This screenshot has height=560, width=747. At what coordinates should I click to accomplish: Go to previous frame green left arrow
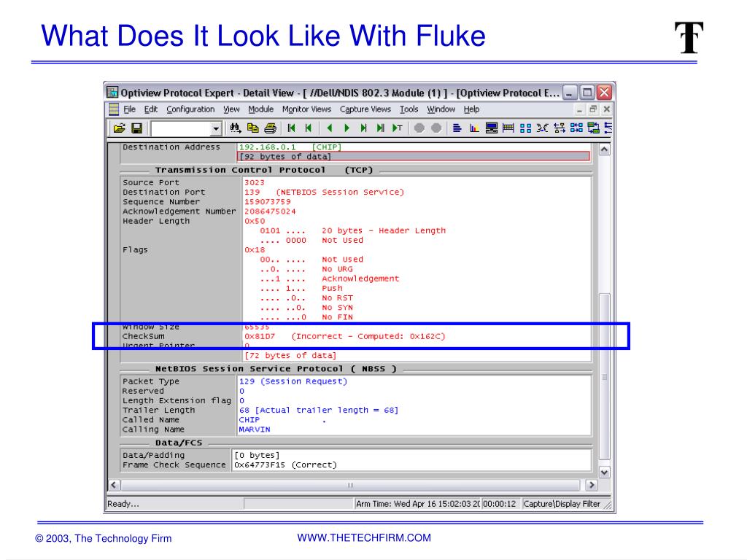coord(329,128)
